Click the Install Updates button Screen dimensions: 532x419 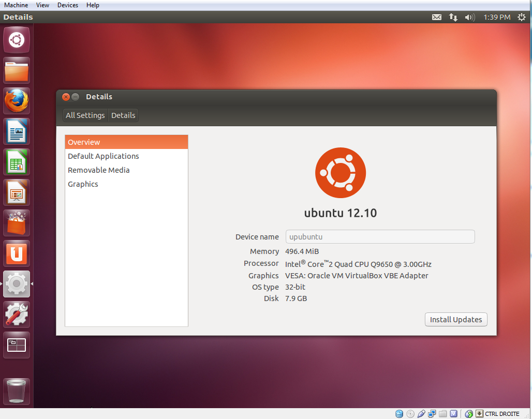[x=455, y=320]
